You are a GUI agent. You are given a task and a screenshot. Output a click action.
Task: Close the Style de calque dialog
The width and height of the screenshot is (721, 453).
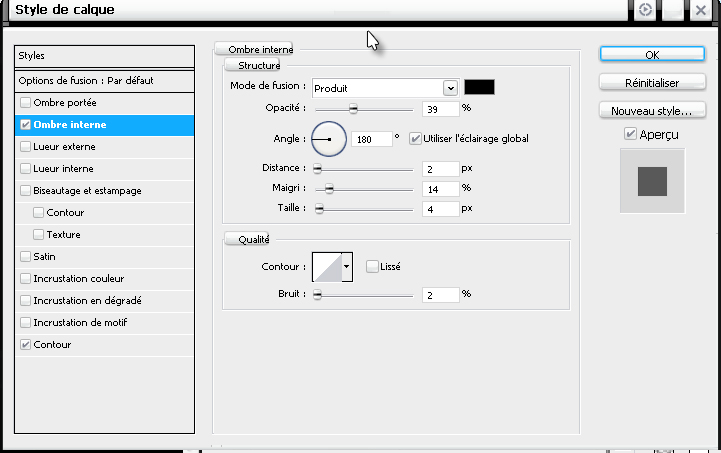click(701, 10)
